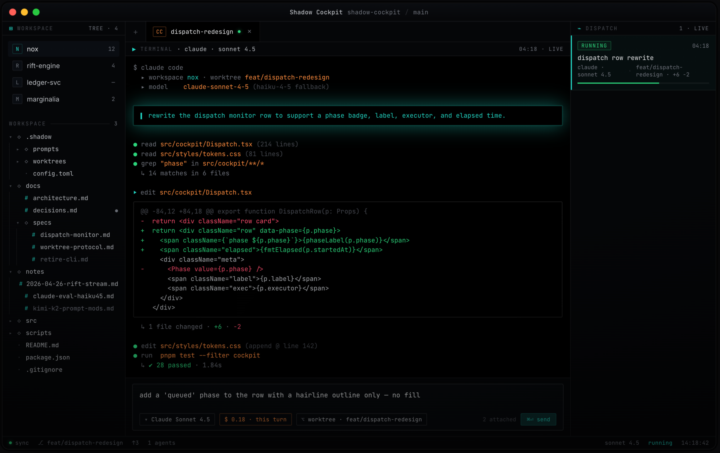Viewport: 720px width, 453px height.
Task: Expand the prompts folder
Action: coord(17,149)
